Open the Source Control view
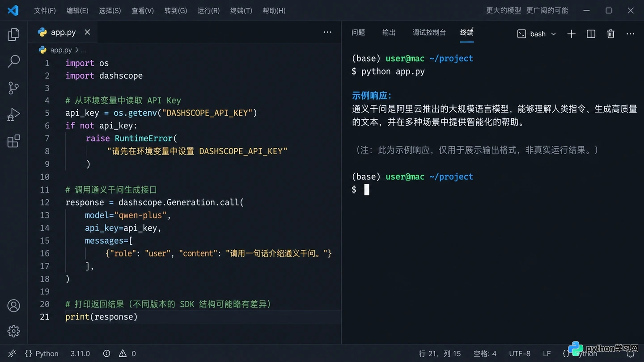 click(14, 88)
